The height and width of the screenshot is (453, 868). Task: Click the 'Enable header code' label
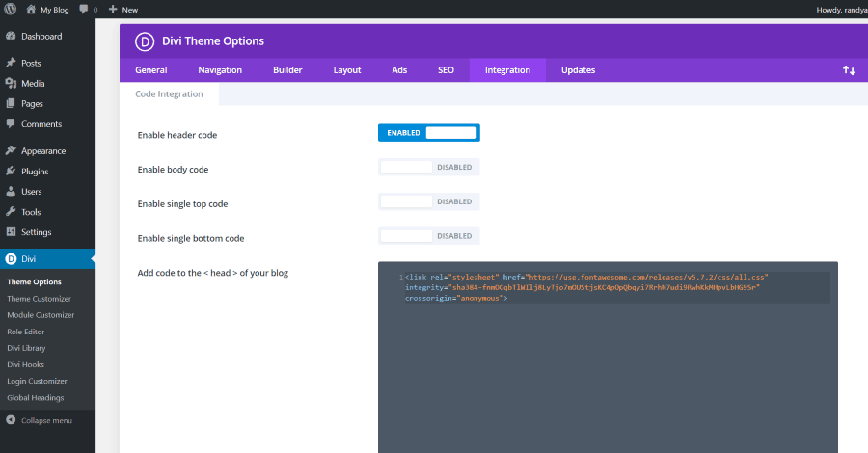pyautogui.click(x=177, y=135)
